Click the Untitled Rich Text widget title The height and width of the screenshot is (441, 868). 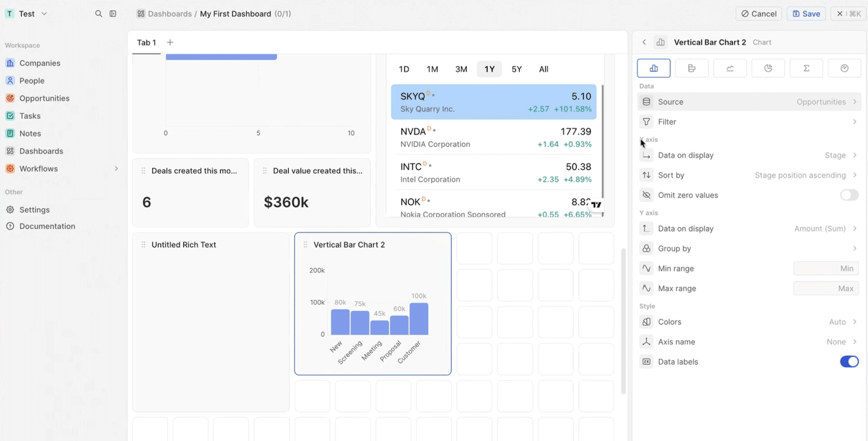(184, 245)
